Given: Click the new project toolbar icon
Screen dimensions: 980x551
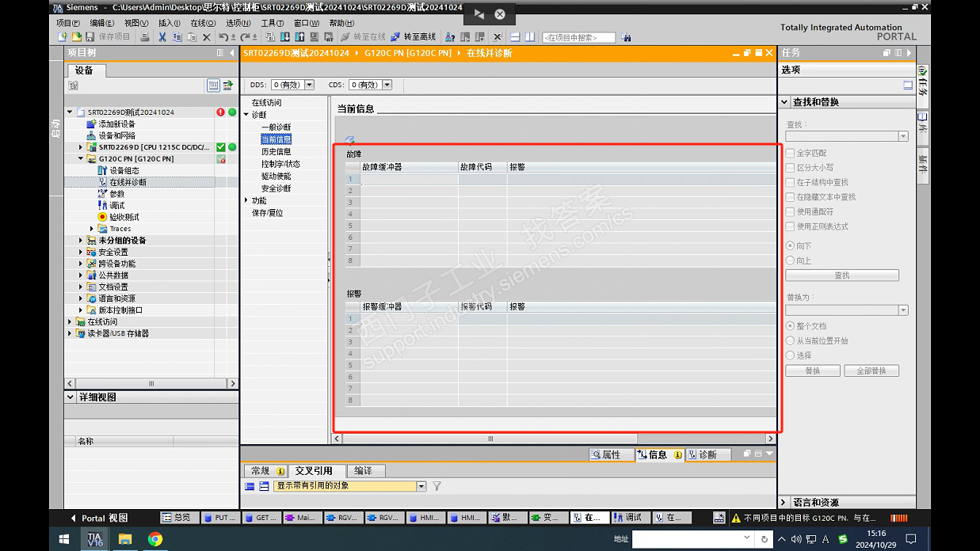Looking at the screenshot, I should (x=63, y=37).
